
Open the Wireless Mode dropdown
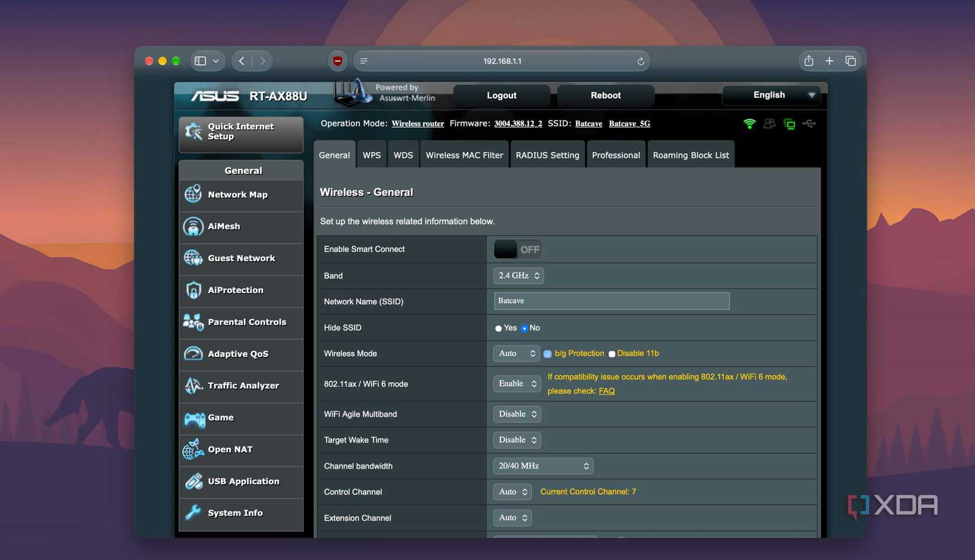coord(516,353)
